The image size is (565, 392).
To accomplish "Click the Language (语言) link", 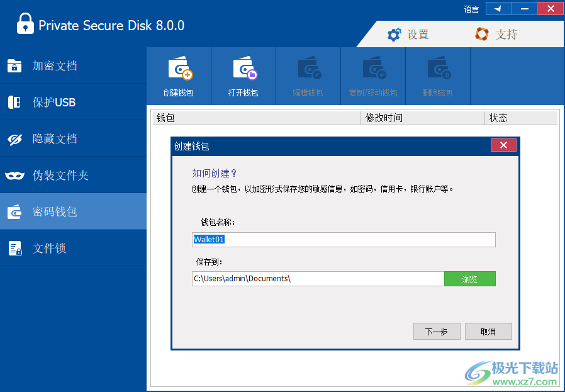I will coord(471,9).
